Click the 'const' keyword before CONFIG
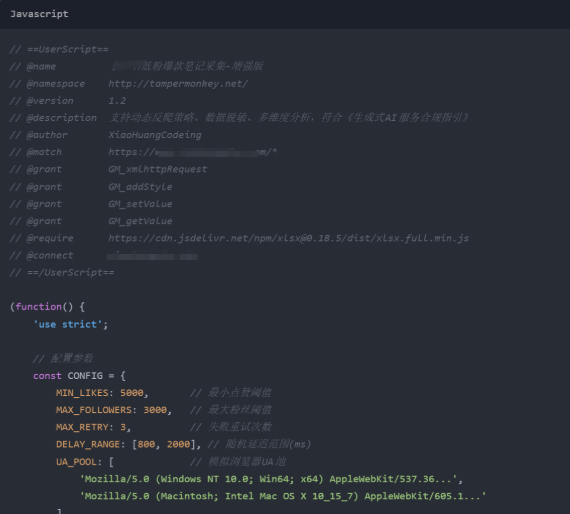Screen dimensions: 570x514 click(47, 376)
